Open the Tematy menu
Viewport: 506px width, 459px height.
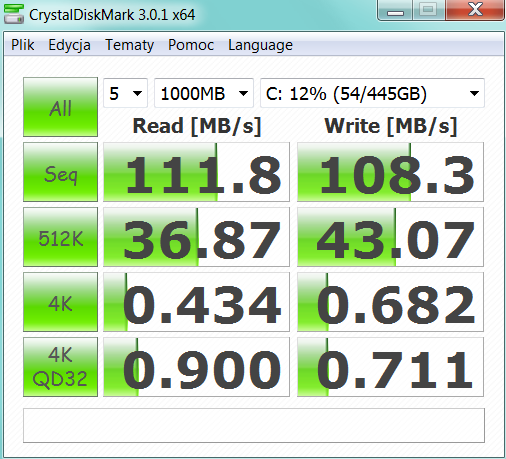(x=129, y=45)
